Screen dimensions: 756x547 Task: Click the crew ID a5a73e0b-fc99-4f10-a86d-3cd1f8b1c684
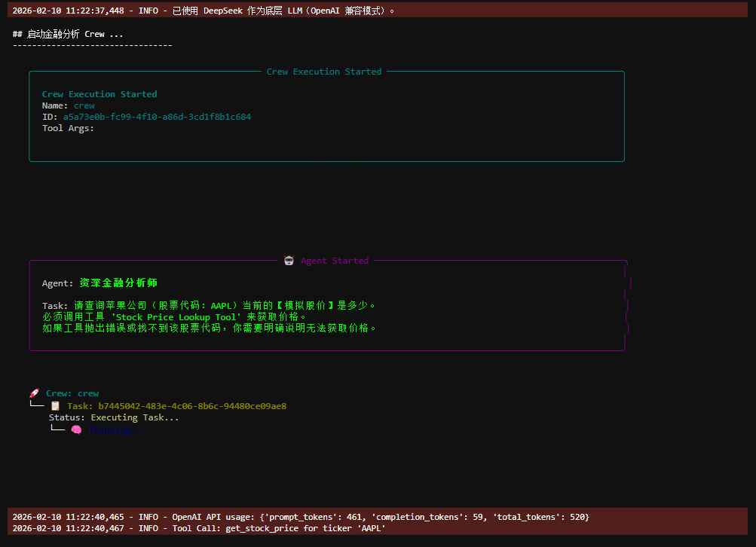pos(158,117)
